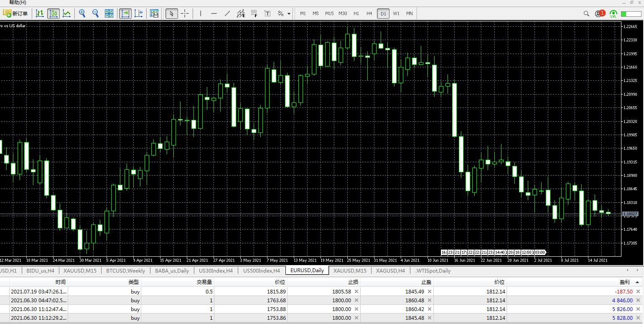Switch to BABA_us,Daily chart tab

172,270
